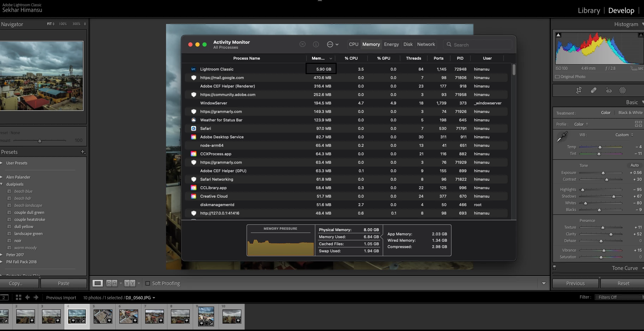
Task: Click the Auto tone button
Action: (634, 165)
